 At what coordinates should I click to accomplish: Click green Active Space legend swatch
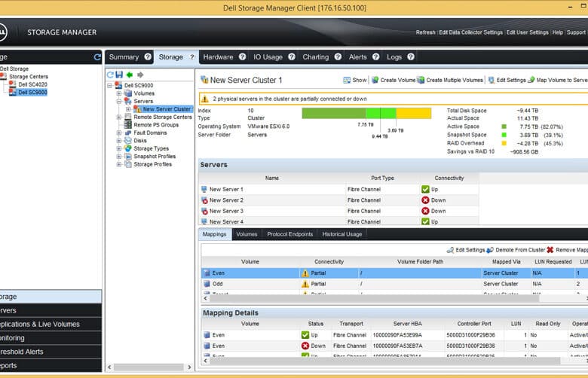click(x=504, y=127)
